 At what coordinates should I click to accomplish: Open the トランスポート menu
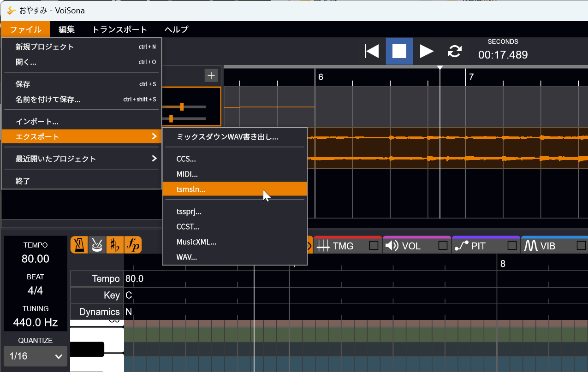(119, 30)
